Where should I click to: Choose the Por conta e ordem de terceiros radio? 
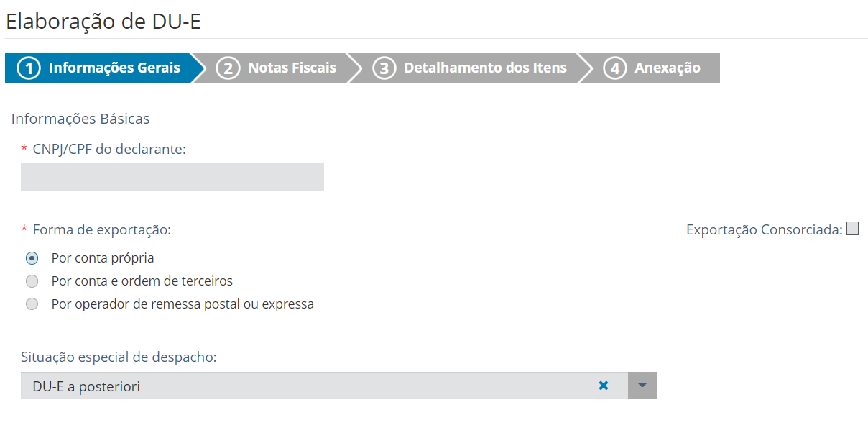[32, 281]
